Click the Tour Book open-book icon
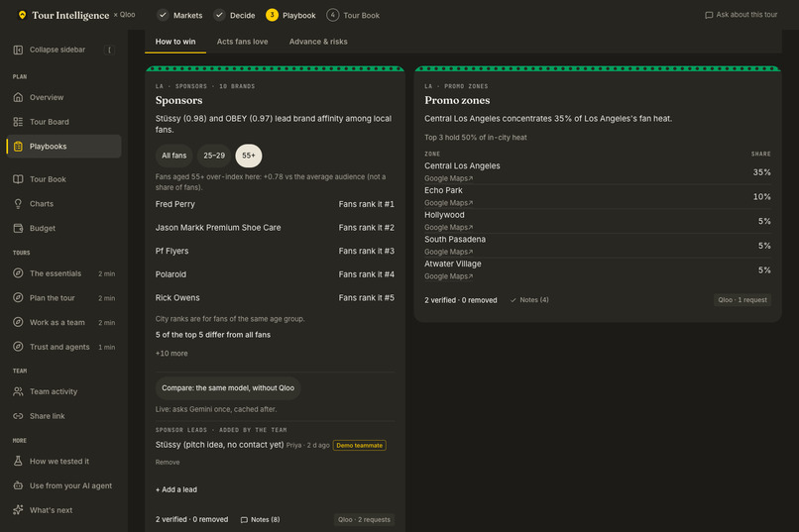Screen dimensions: 799x532 click(x=18, y=179)
